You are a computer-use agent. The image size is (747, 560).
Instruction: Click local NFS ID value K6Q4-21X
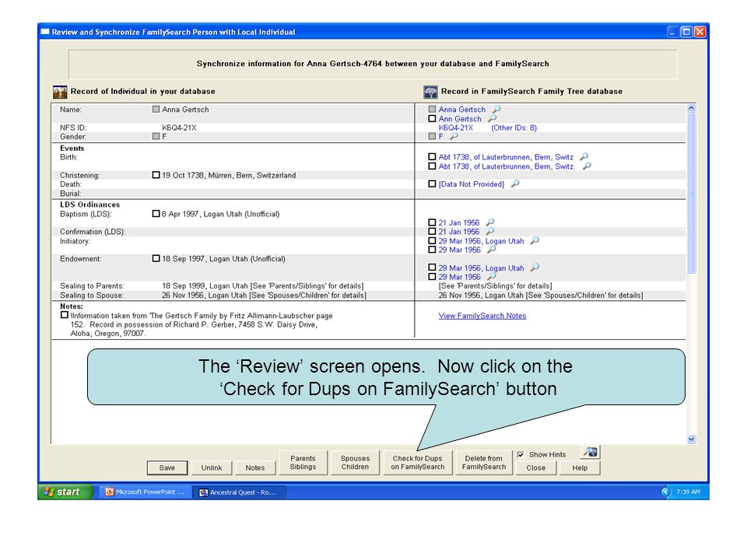tap(179, 128)
